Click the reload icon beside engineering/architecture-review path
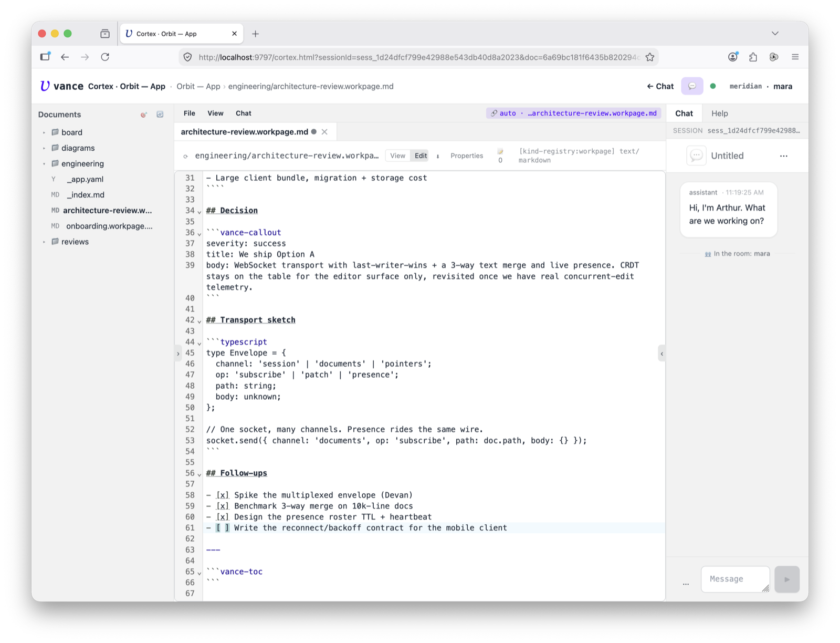840x643 pixels. (185, 156)
